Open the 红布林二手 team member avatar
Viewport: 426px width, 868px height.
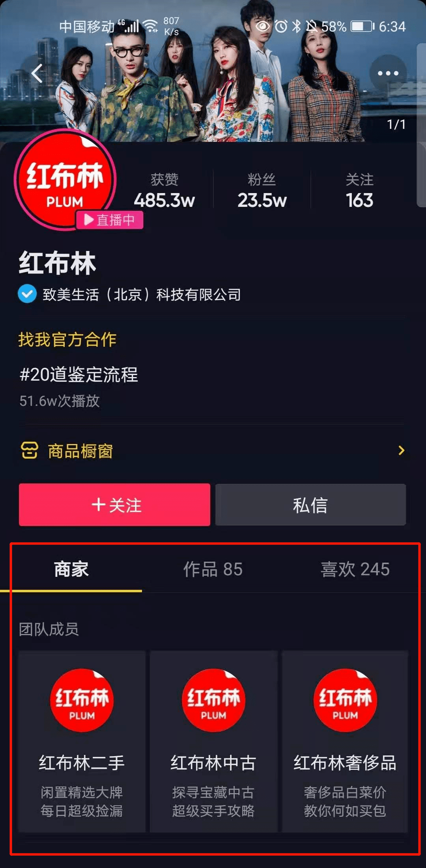pyautogui.click(x=82, y=700)
